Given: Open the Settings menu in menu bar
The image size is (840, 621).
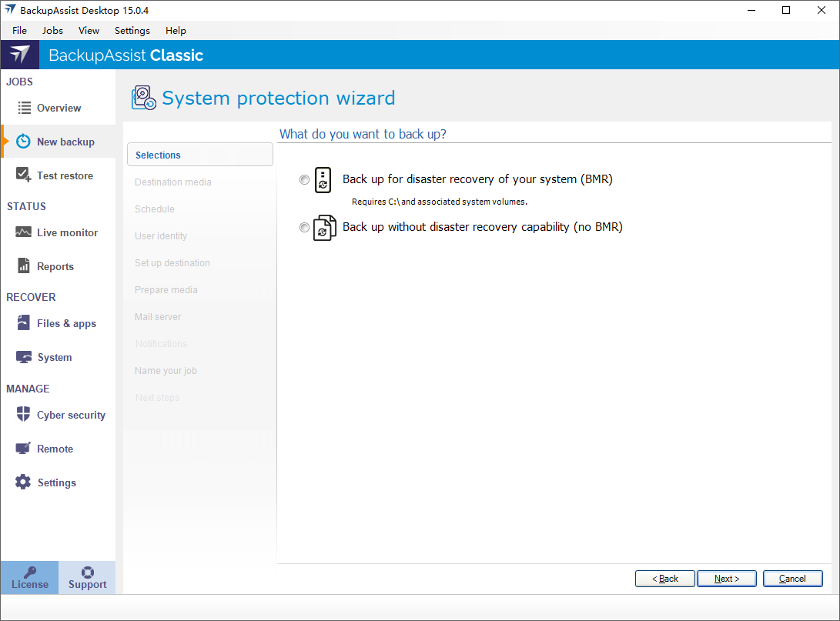Looking at the screenshot, I should [x=132, y=31].
